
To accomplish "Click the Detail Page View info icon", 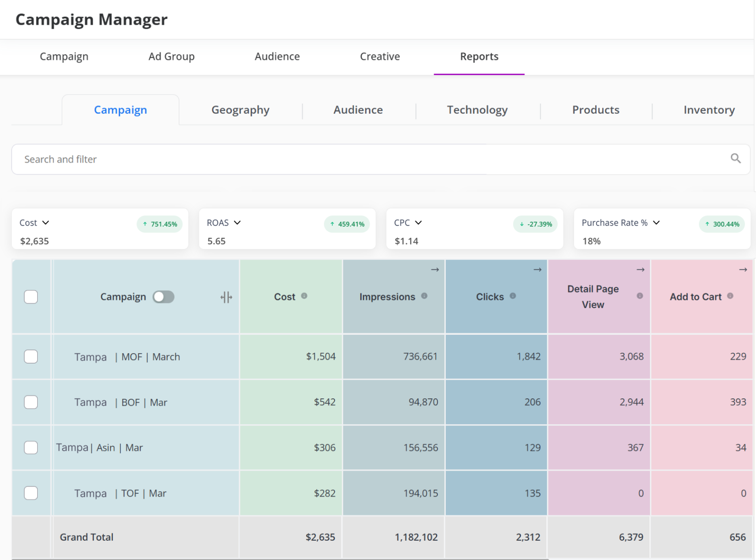I will tap(640, 296).
